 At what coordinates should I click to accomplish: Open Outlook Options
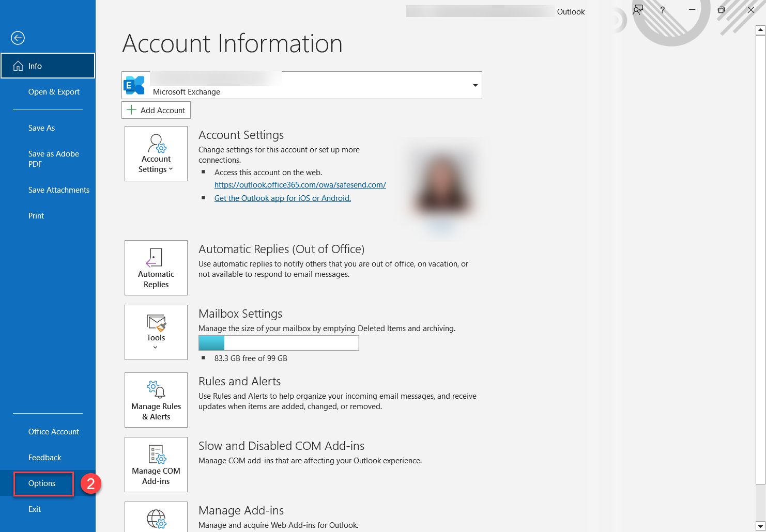(x=42, y=483)
